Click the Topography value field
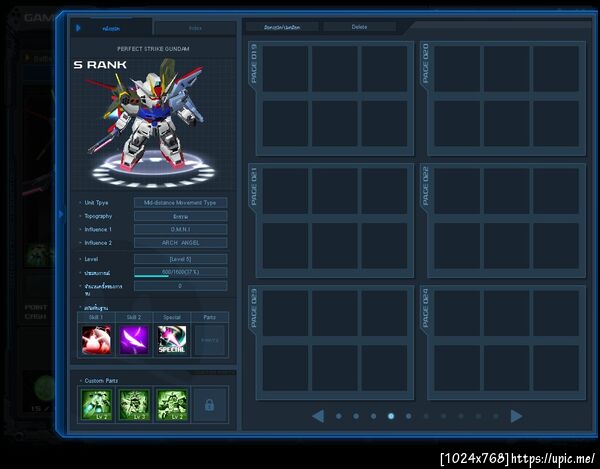 click(x=180, y=216)
